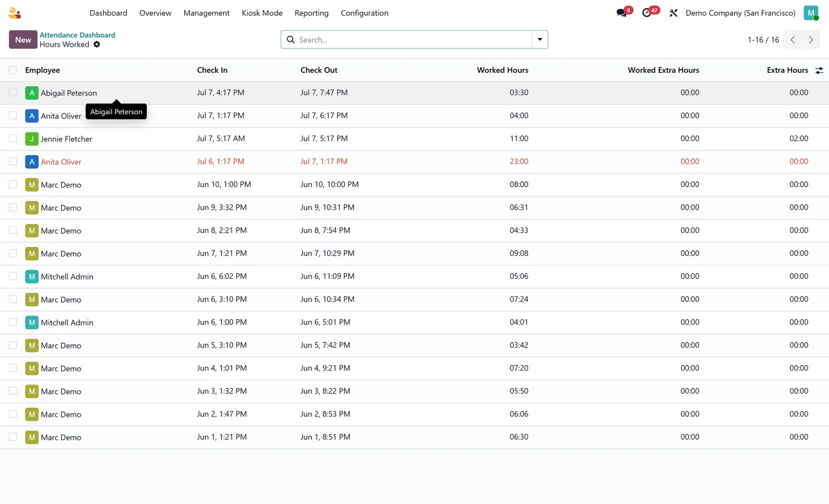Viewport: 829px width, 504px height.
Task: Click Marc Demo avatar in Jun 5 row
Action: 31,346
